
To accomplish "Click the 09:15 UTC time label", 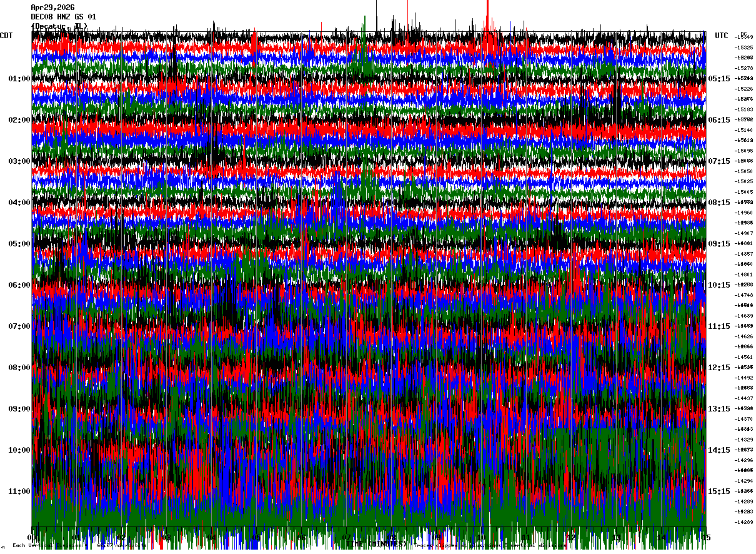I will click(719, 244).
